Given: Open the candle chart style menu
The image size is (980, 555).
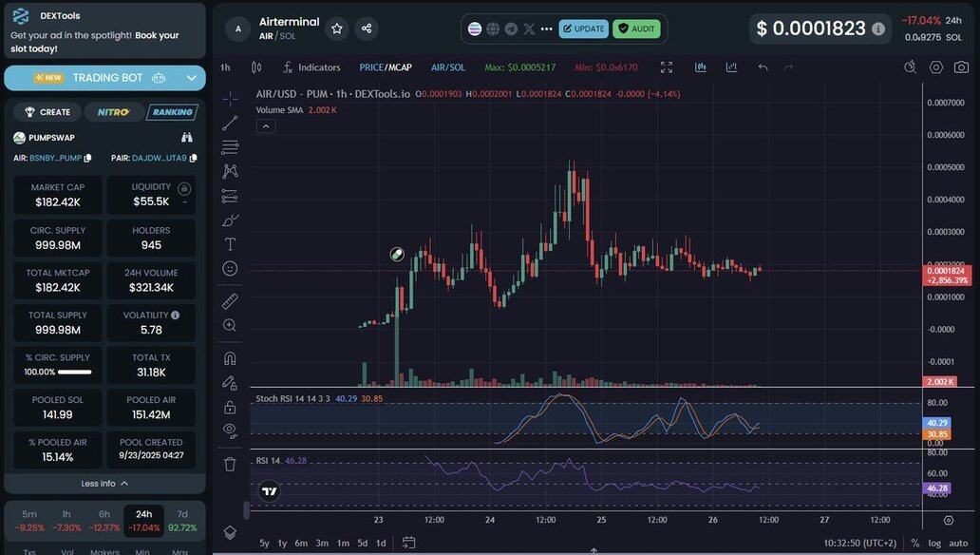Looking at the screenshot, I should click(256, 67).
